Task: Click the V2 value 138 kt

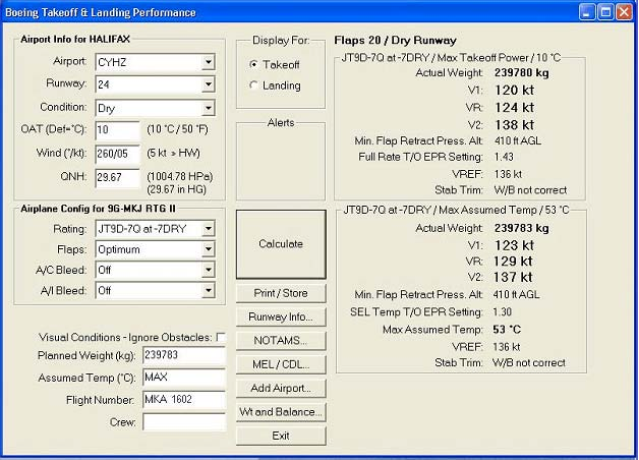Action: (x=514, y=125)
